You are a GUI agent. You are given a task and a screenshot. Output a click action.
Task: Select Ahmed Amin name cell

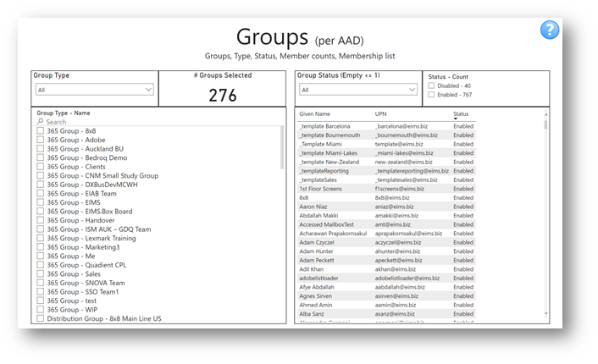[316, 305]
